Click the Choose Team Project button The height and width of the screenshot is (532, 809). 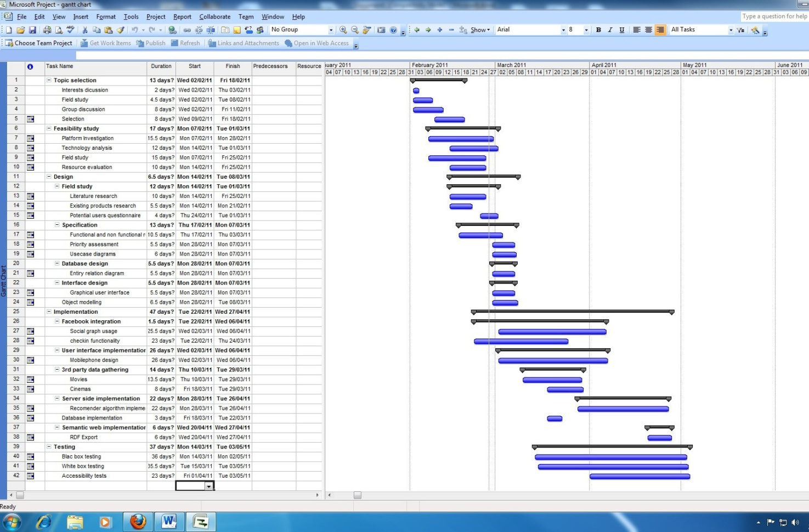[x=39, y=43]
